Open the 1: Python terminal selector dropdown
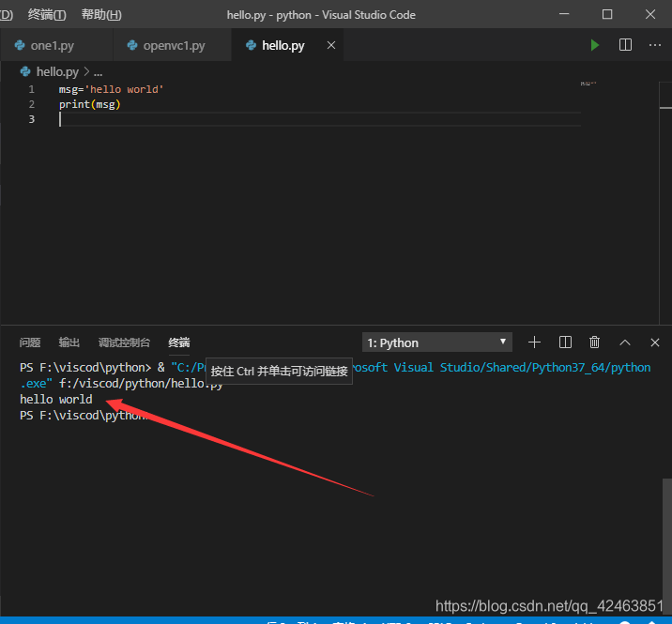672x624 pixels. coord(437,342)
